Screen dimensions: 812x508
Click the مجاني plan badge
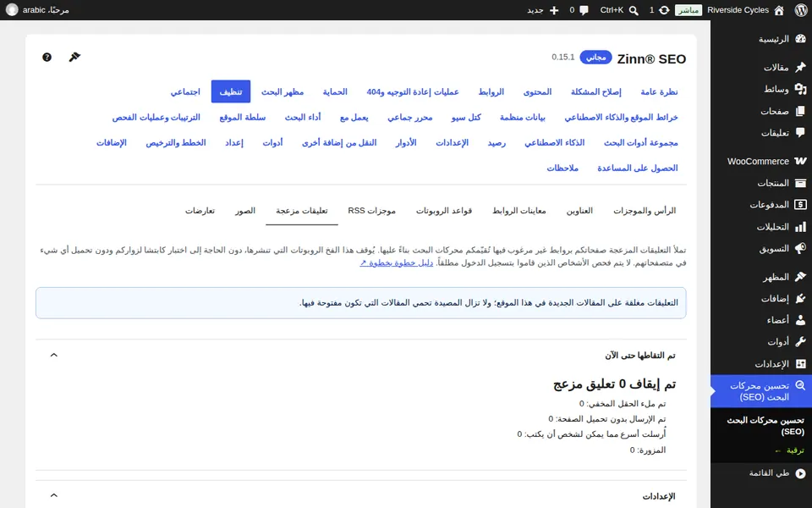[x=595, y=58]
